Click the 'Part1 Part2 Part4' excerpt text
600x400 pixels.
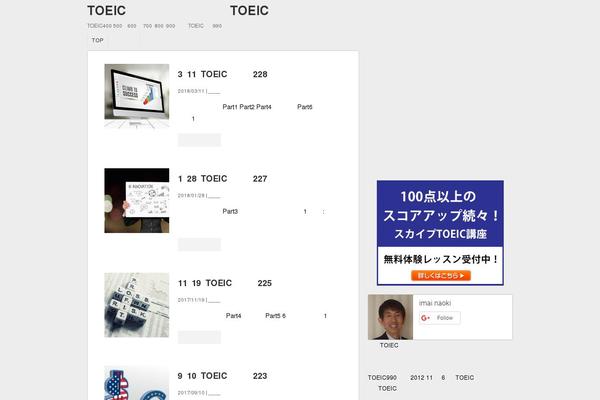point(247,107)
